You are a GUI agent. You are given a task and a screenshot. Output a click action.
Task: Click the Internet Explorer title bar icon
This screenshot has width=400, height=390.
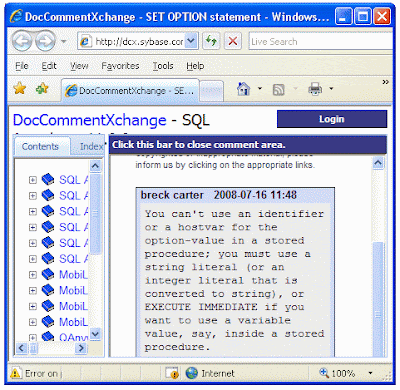point(16,16)
